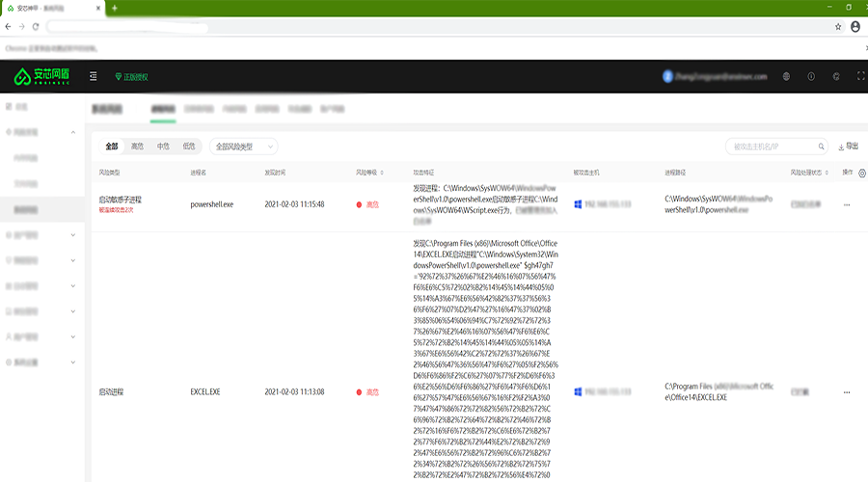Open more actions for EXCEL.EXE row
This screenshot has width=868, height=482.
pos(847,392)
